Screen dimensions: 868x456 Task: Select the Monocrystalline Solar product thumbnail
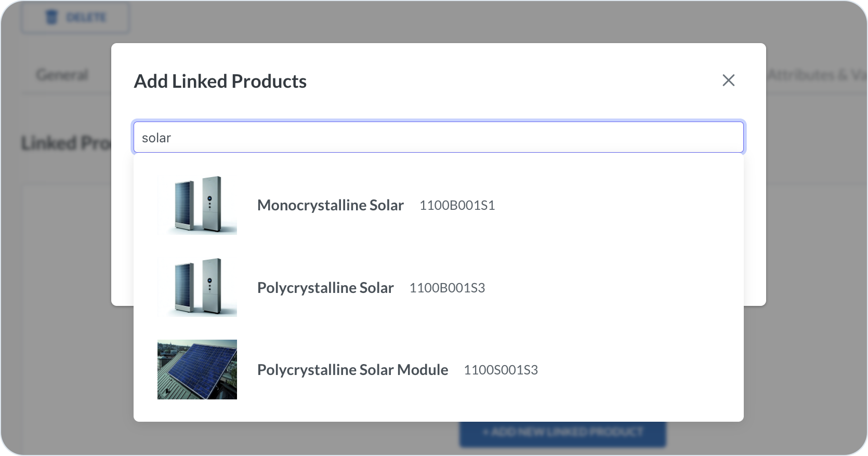click(197, 205)
